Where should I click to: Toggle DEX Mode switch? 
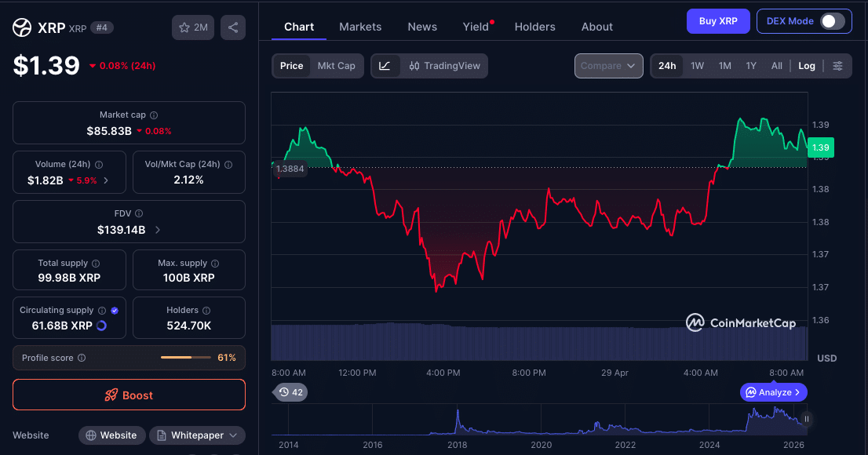pyautogui.click(x=832, y=21)
